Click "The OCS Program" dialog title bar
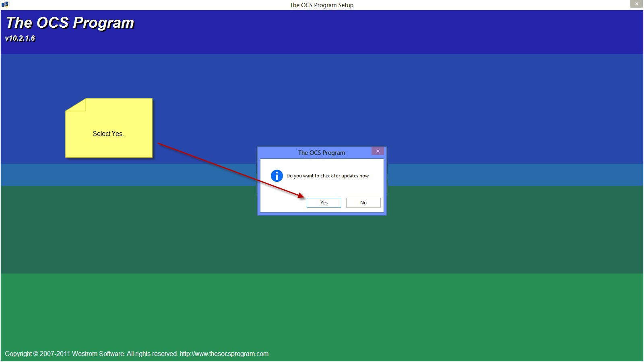This screenshot has height=362, width=644. 322,153
